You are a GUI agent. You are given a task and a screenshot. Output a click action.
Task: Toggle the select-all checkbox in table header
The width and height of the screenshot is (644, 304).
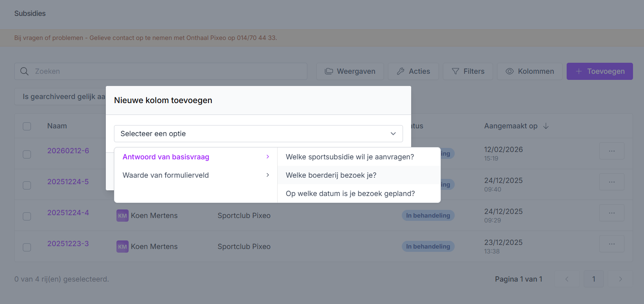click(x=27, y=126)
